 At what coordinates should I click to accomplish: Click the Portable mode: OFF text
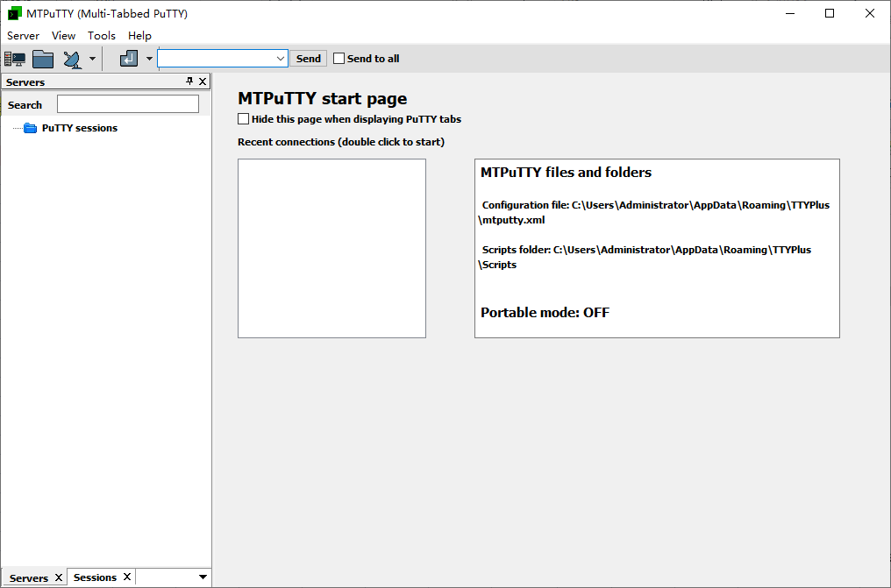[545, 313]
